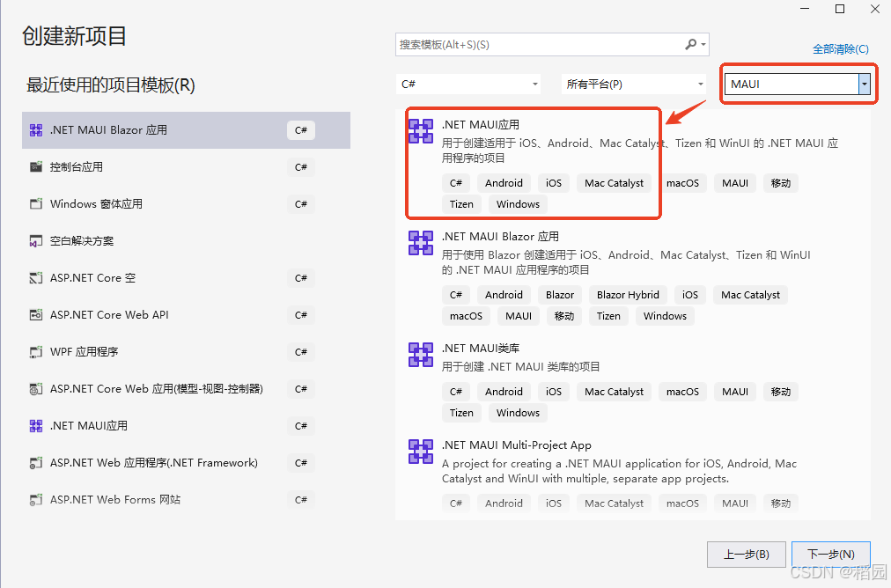Open the C# language filter dropdown
Viewport: 891px width, 588px height.
point(468,85)
